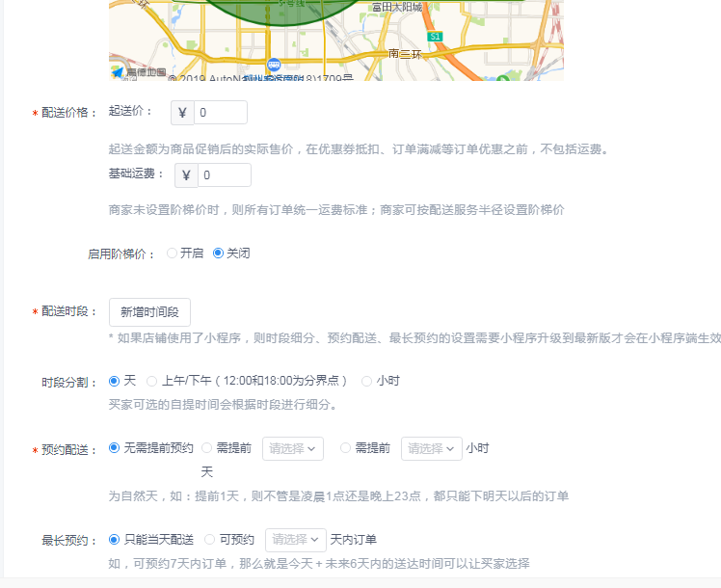Click the 基础运费 amount input field

(x=225, y=175)
